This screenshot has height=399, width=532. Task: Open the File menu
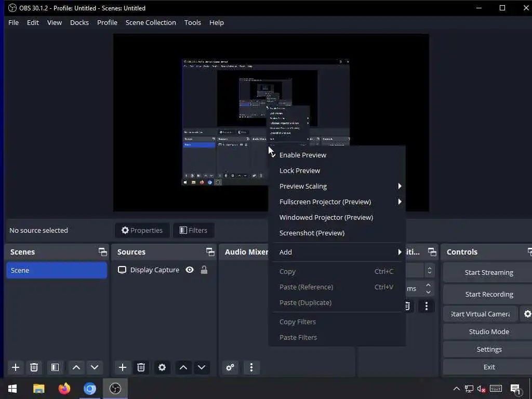(x=14, y=22)
